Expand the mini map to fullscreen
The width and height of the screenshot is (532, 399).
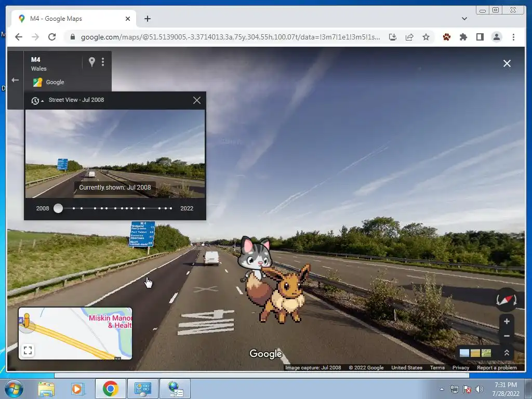28,350
